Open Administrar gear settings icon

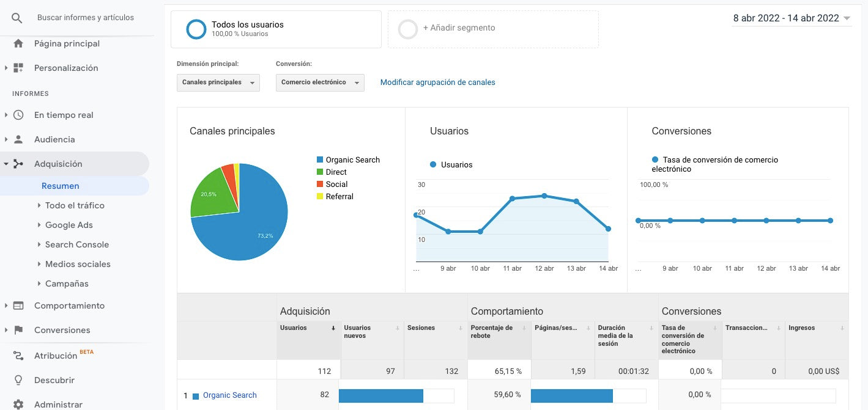point(18,405)
